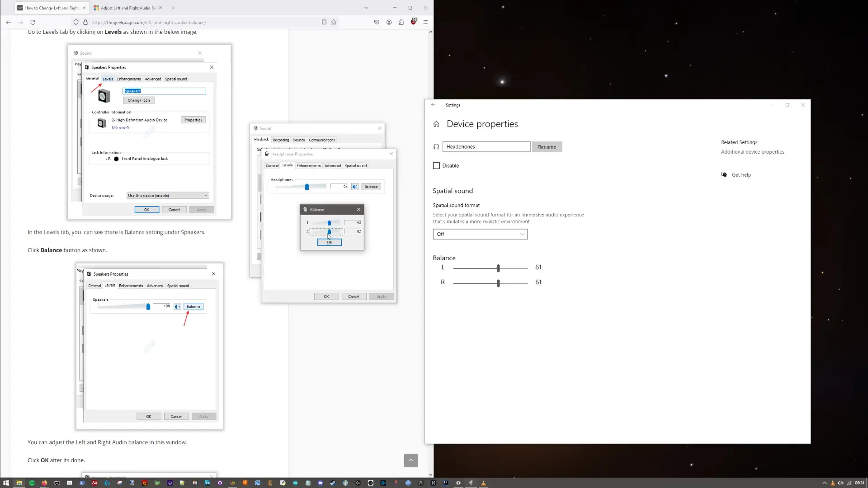
Task: Open the Firefox hamburger application menu
Action: click(425, 22)
